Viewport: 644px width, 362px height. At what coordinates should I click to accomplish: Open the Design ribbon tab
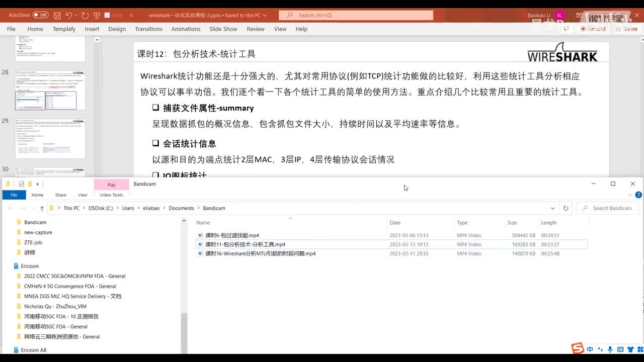pos(117,29)
